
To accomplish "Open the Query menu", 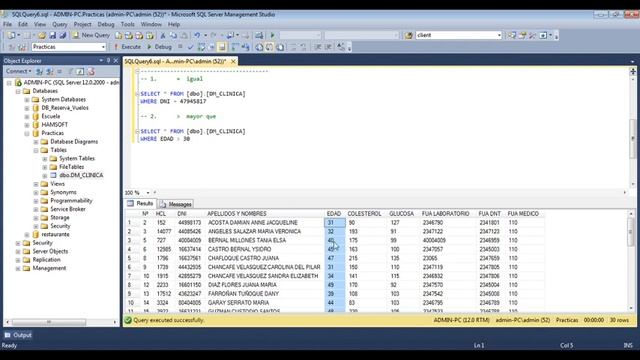I will pos(60,24).
